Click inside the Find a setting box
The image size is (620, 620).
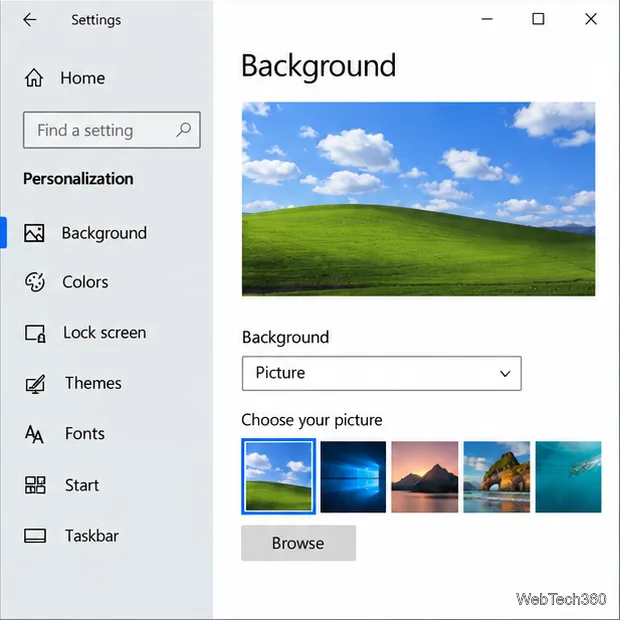point(112,130)
